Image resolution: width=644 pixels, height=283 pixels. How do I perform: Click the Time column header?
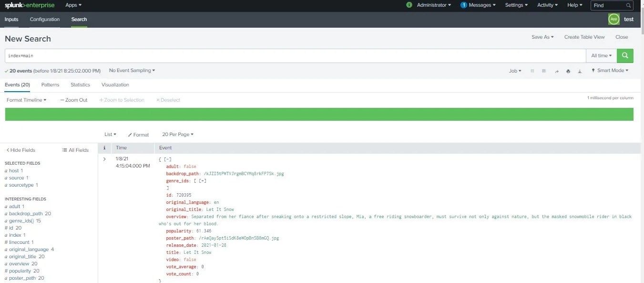(x=122, y=148)
